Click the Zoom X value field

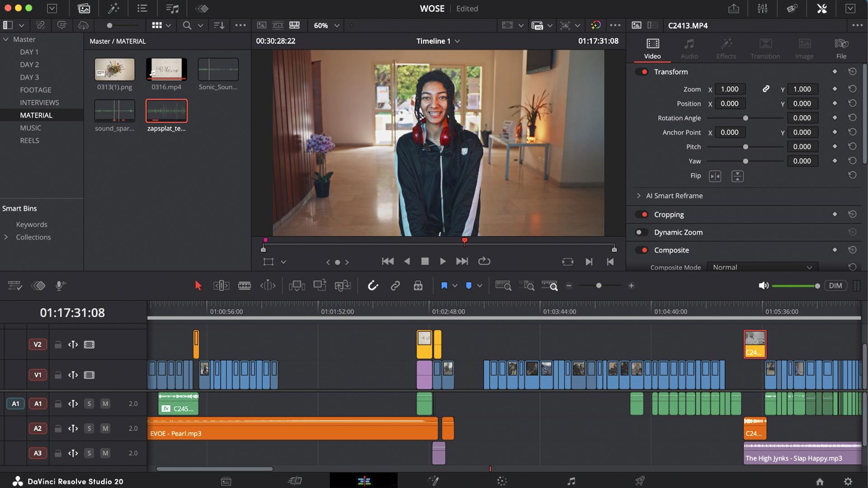(730, 89)
